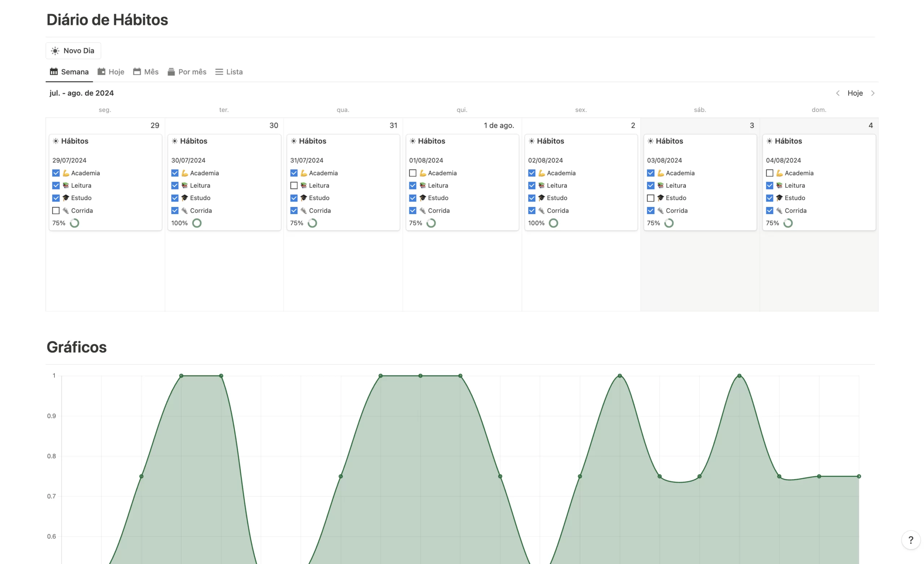Click sun icon on 29/07/2024 Hábitos card
Image resolution: width=924 pixels, height=564 pixels.
coord(56,141)
